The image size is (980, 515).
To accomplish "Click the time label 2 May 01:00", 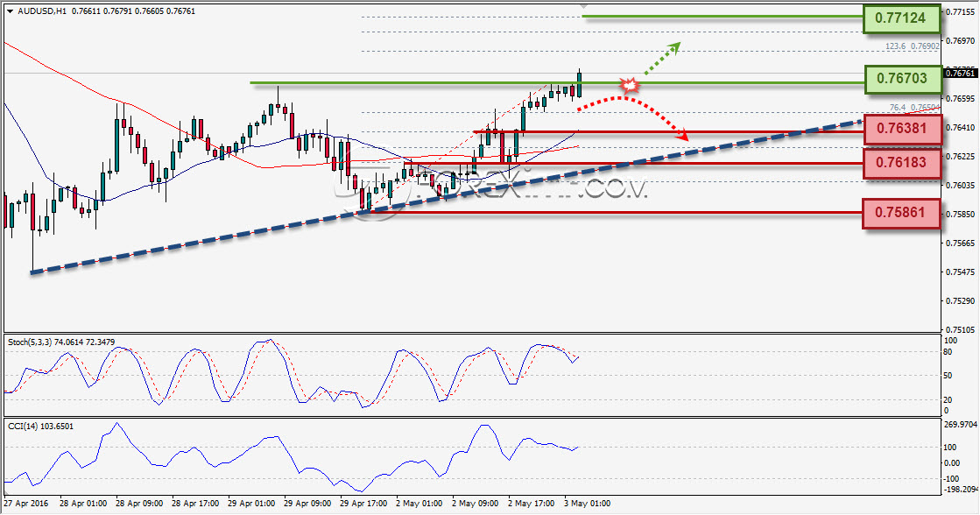I will (x=419, y=503).
